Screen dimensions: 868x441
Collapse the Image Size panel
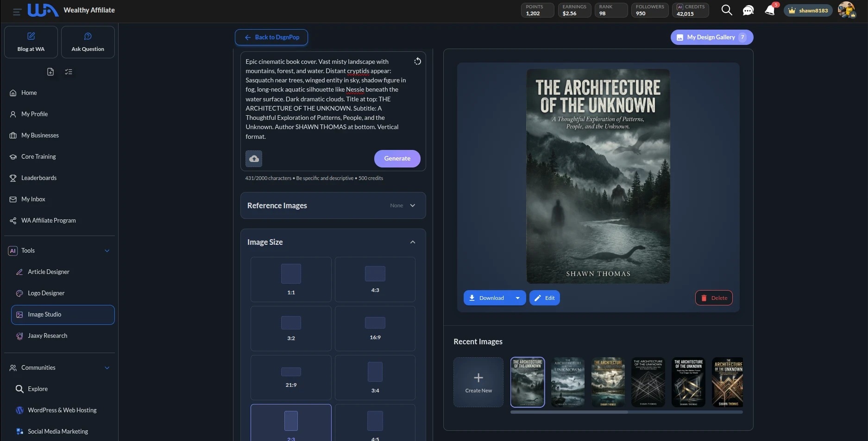click(412, 242)
